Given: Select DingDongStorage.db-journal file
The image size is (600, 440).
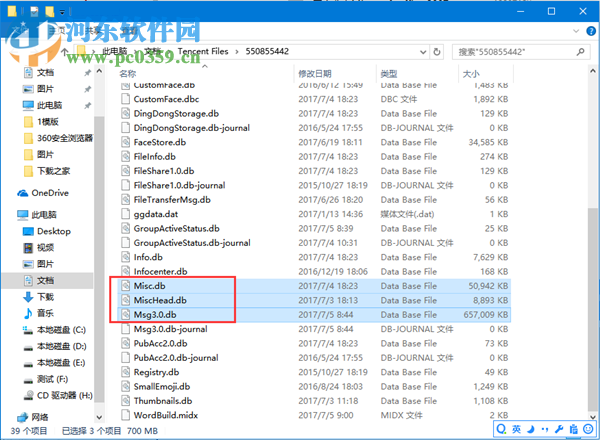Looking at the screenshot, I should pos(192,128).
